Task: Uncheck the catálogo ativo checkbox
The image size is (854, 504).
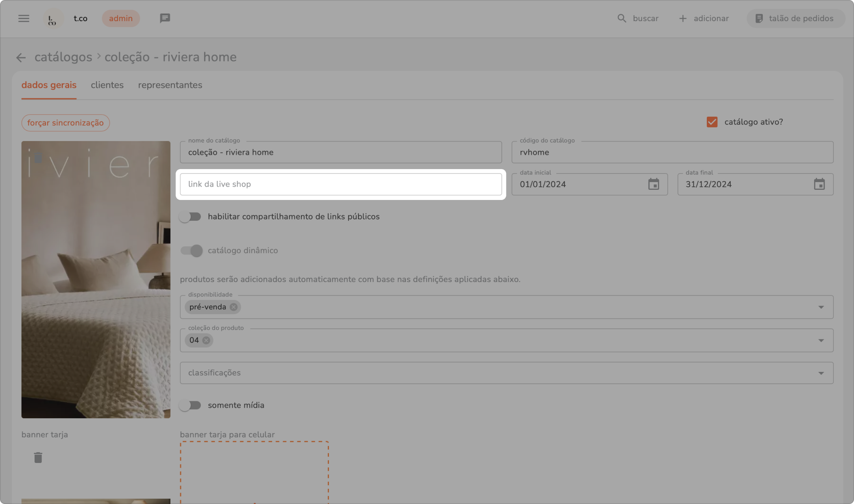Action: tap(712, 122)
